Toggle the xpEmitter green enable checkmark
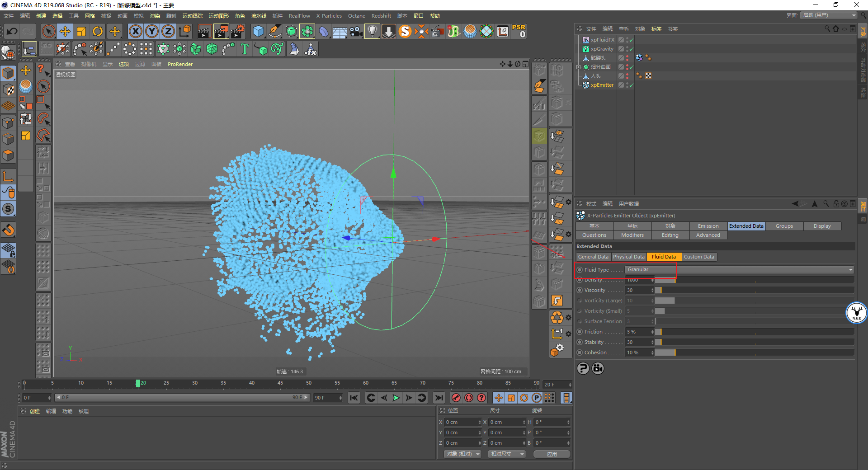868x470 pixels. [x=631, y=85]
